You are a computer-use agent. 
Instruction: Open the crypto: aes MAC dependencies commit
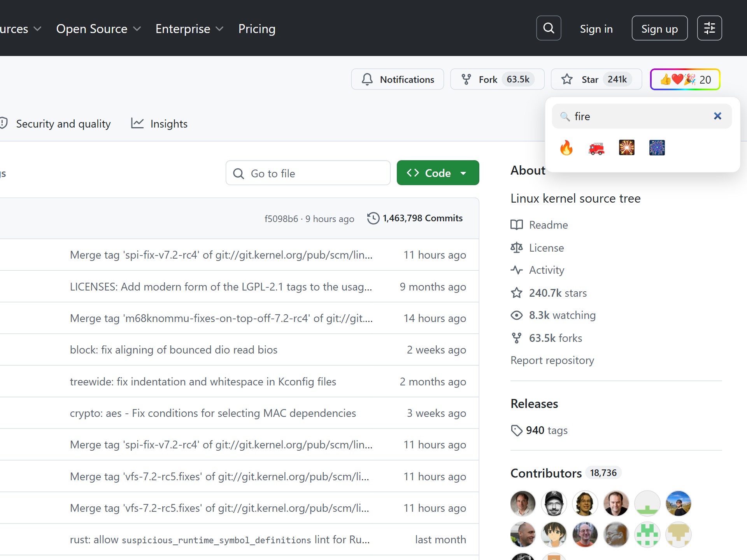213,413
